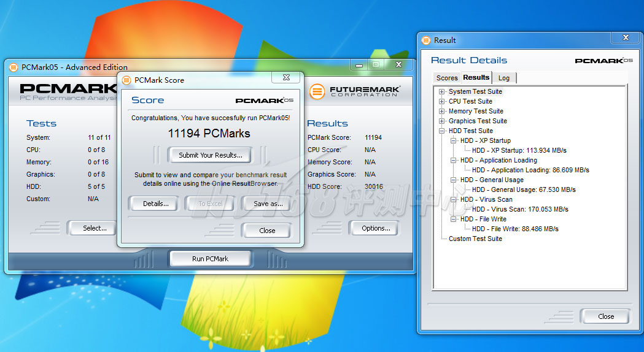Expand the System Test Suite node
644x352 pixels.
click(x=441, y=91)
